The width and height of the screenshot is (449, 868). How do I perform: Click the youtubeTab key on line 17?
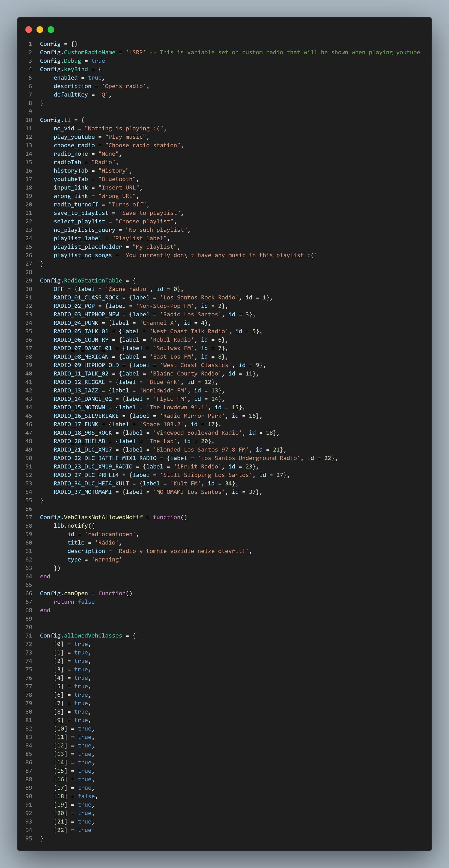[70, 179]
